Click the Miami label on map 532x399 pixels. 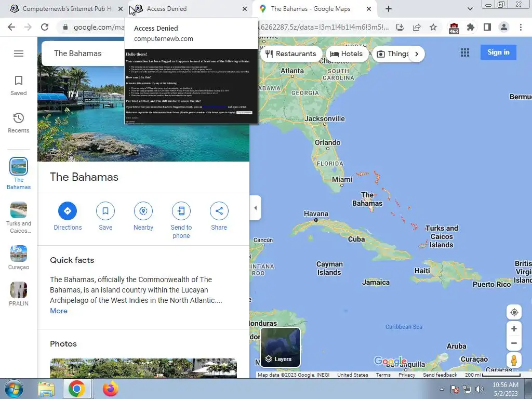(x=342, y=179)
